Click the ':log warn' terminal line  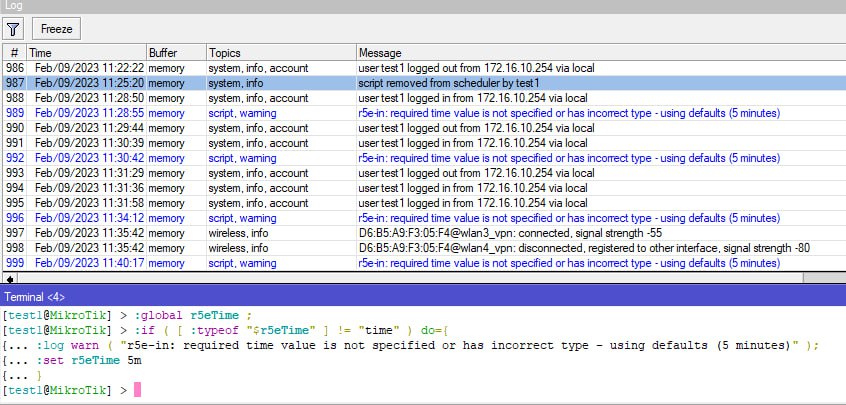(x=411, y=345)
